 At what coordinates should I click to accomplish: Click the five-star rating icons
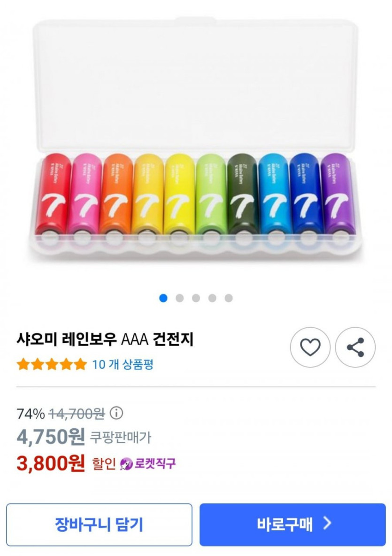coord(52,364)
